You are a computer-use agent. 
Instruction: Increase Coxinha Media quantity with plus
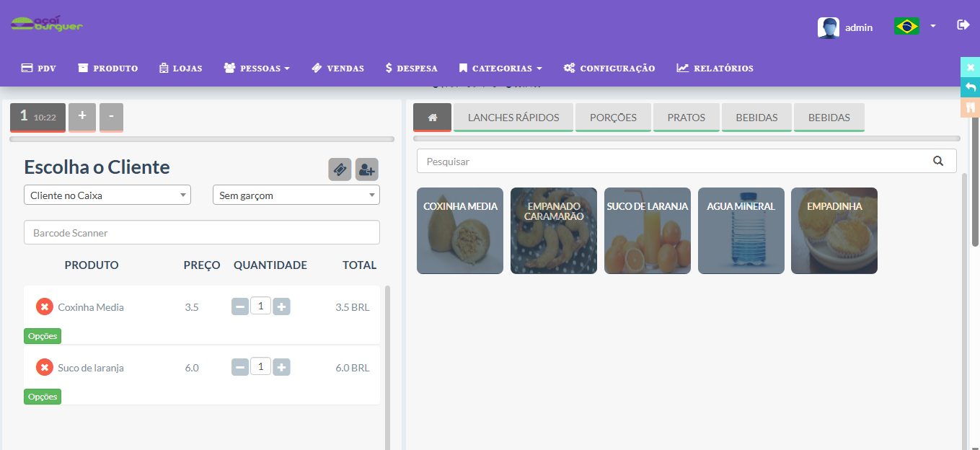coord(282,307)
